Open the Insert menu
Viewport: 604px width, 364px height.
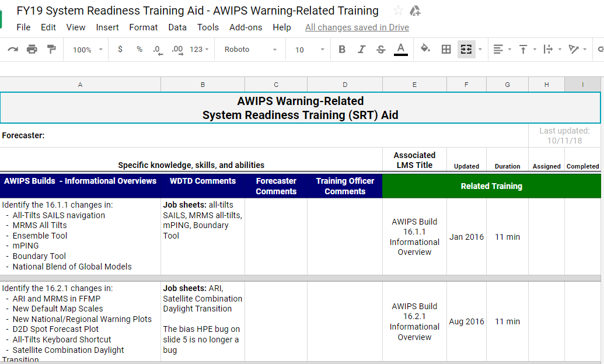point(107,27)
